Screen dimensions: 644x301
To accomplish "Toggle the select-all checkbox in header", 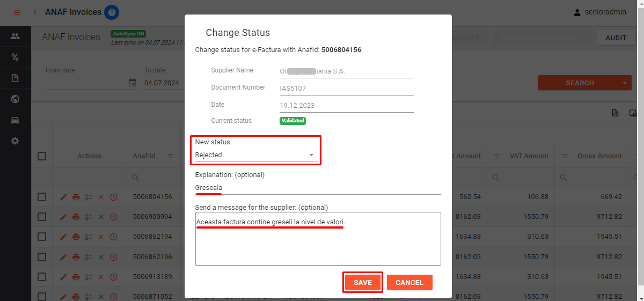I will pyautogui.click(x=42, y=156).
